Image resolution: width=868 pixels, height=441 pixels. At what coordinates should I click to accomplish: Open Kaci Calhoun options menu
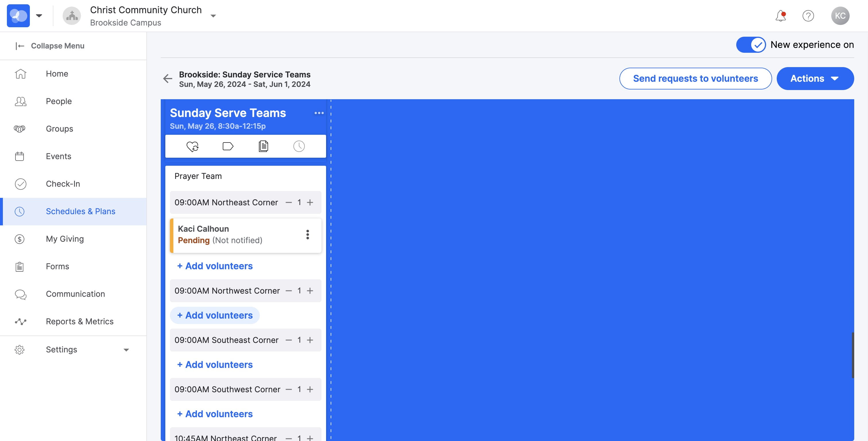307,235
